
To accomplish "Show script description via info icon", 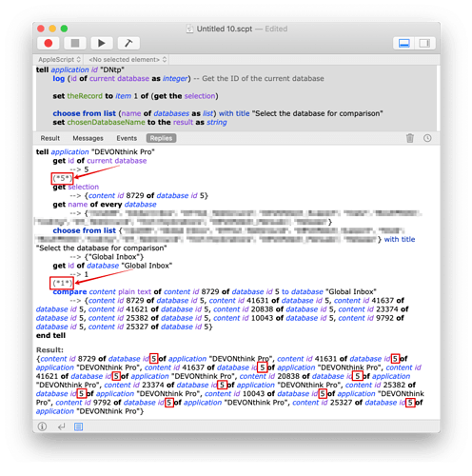I will pos(42,426).
